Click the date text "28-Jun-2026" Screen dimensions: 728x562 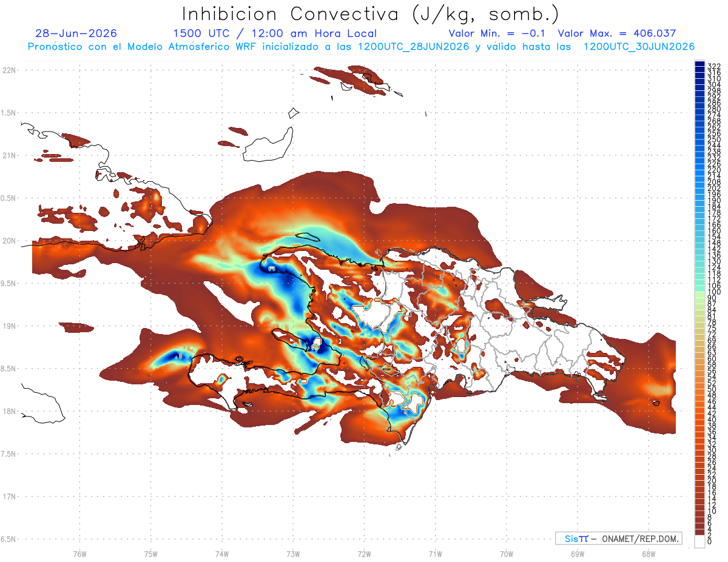tap(76, 33)
